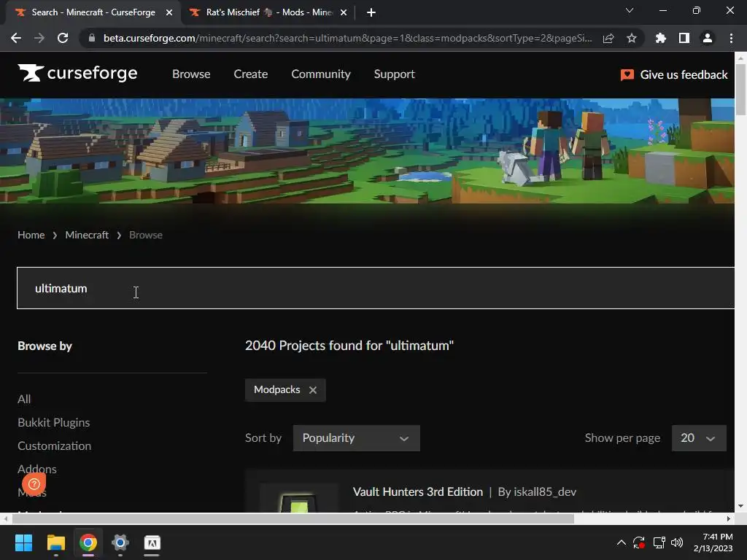Image resolution: width=747 pixels, height=560 pixels.
Task: Go to the Minecraft breadcrumb
Action: (87, 235)
